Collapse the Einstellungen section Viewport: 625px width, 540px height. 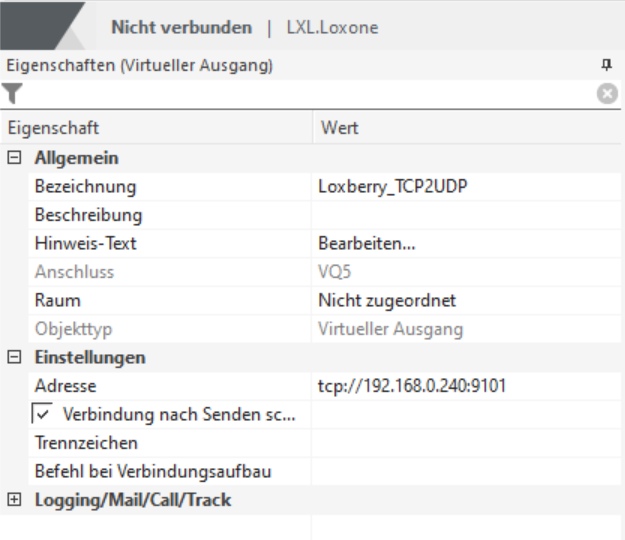(14, 357)
